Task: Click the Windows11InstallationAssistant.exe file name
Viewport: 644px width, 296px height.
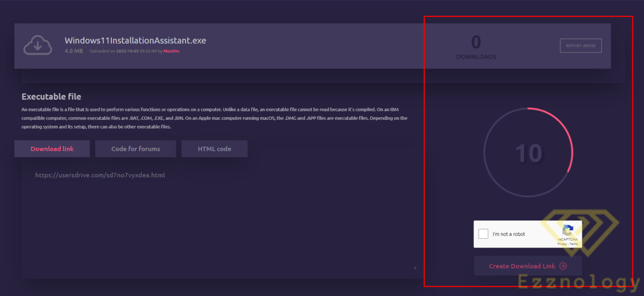Action: pos(135,41)
